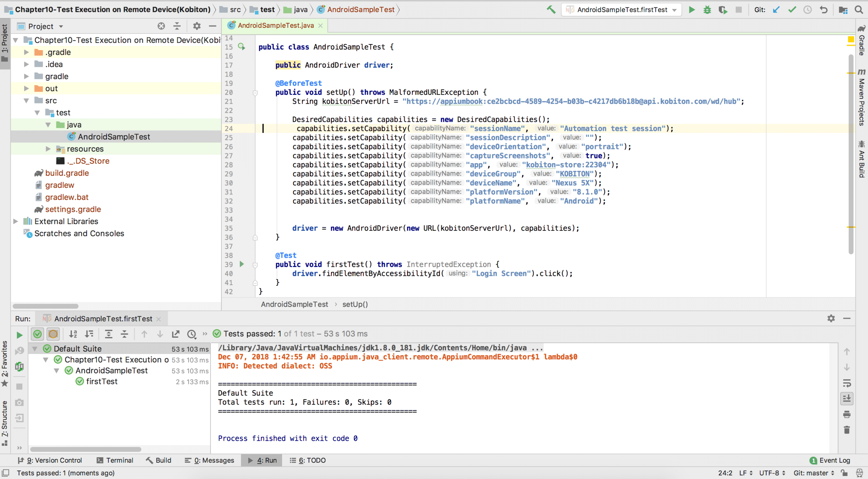Click Git: master branch in status bar

(x=813, y=473)
